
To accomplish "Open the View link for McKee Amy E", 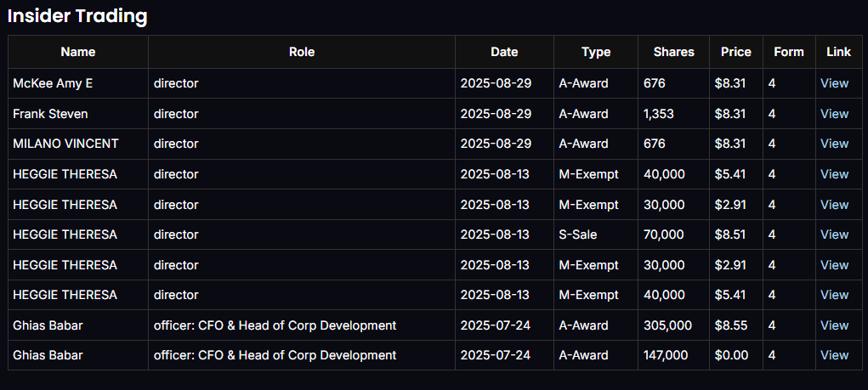I will [x=834, y=83].
